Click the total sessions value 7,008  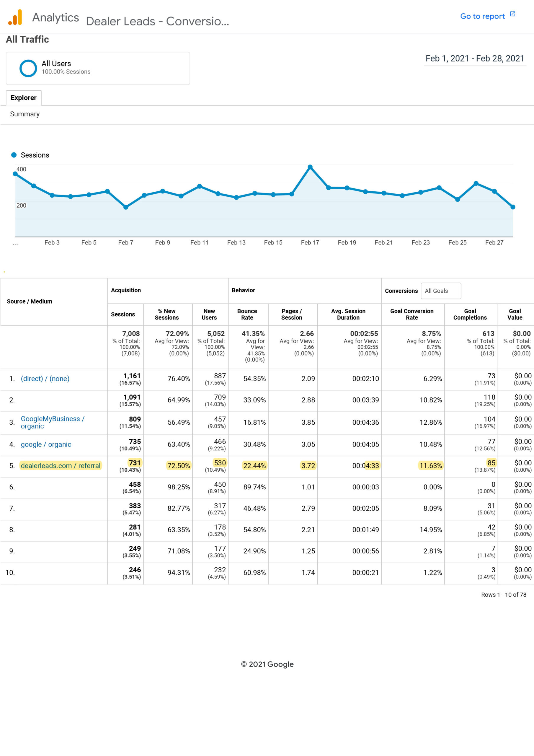coord(131,333)
